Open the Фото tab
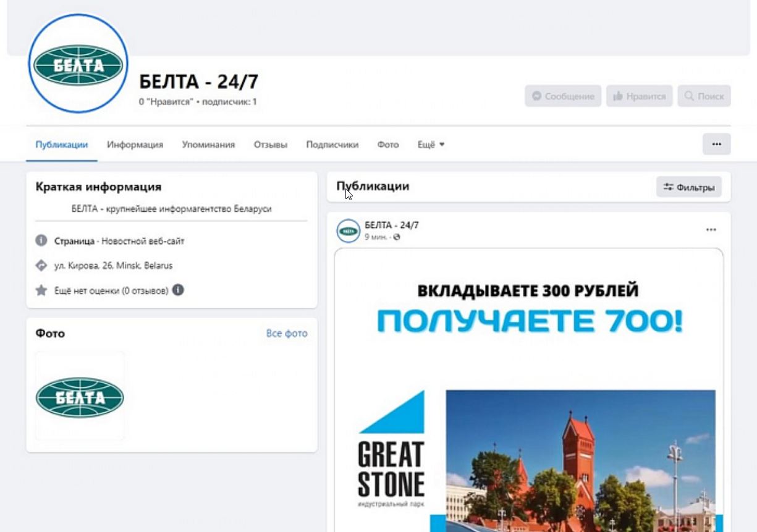Viewport: 757px width, 532px height. click(388, 145)
